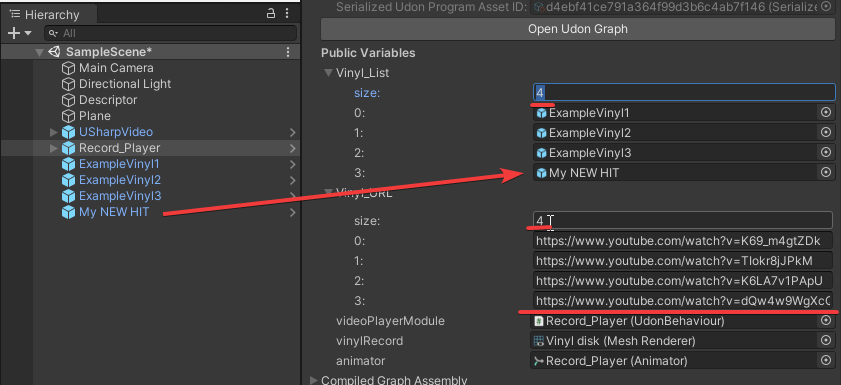Collapse the SampleScene tree arrow
Screen dimensions: 841x385
point(39,53)
